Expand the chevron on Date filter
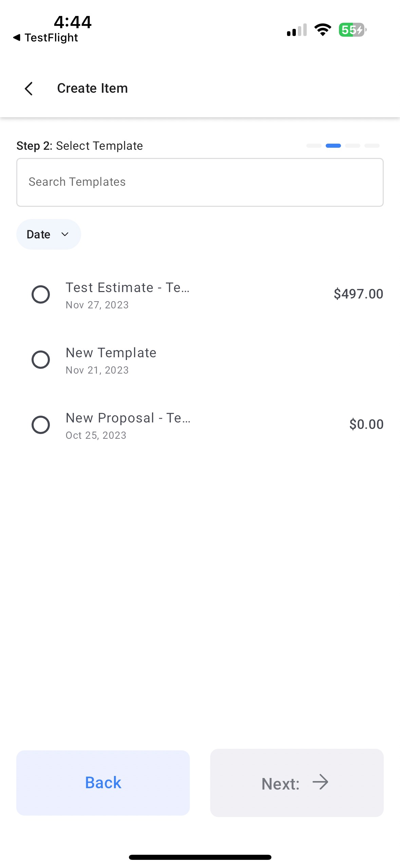The height and width of the screenshot is (868, 400). pyautogui.click(x=65, y=234)
